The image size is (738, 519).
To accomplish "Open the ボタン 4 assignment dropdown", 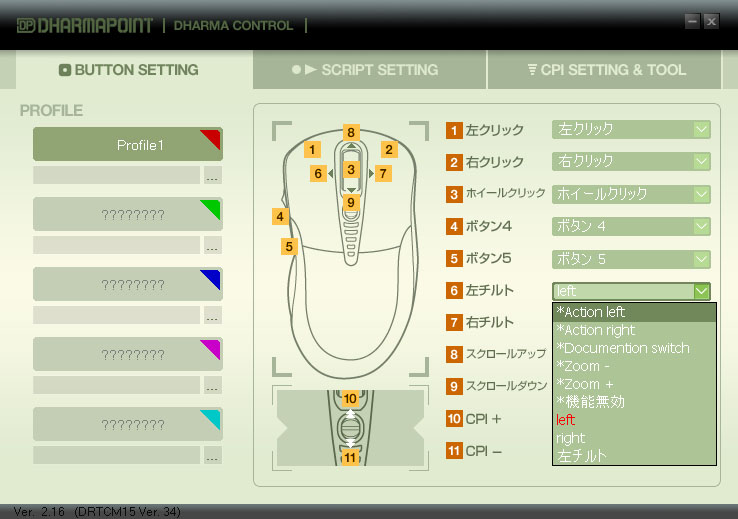I will (631, 226).
